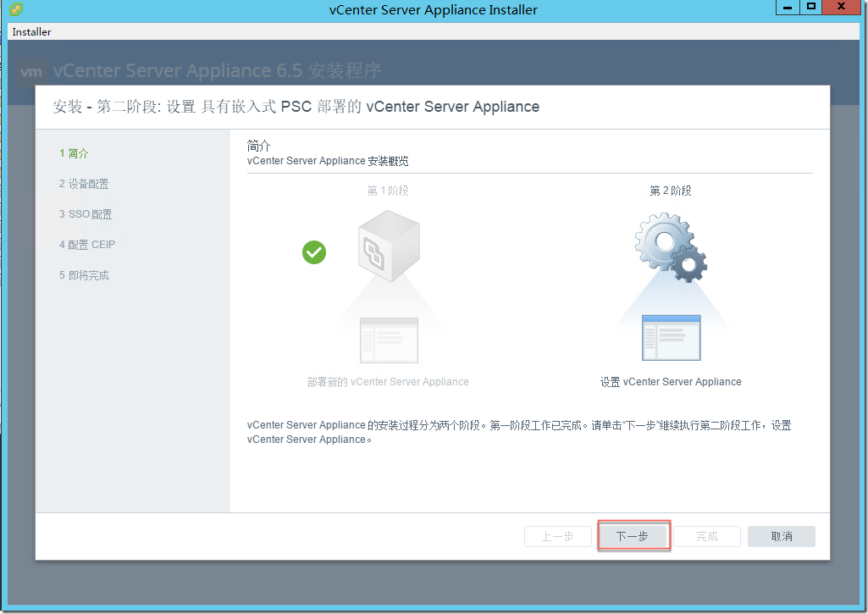This screenshot has width=868, height=614.
Task: Select step 2 设备配置 in sidebar
Action: coord(84,184)
